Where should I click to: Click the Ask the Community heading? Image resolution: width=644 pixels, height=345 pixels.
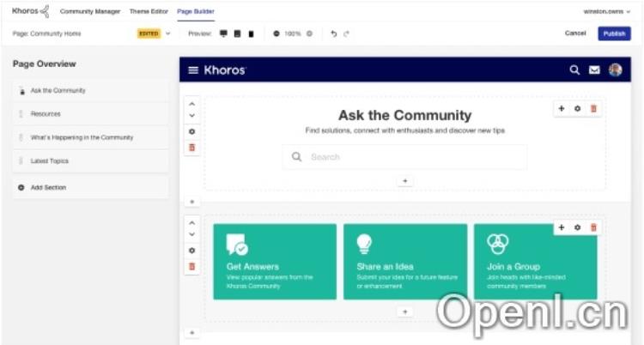click(x=405, y=115)
